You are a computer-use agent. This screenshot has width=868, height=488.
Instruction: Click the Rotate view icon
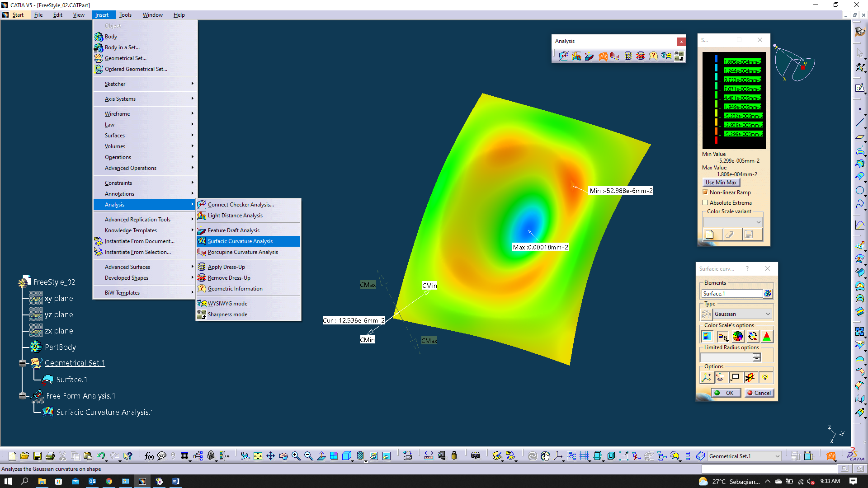[x=283, y=456]
